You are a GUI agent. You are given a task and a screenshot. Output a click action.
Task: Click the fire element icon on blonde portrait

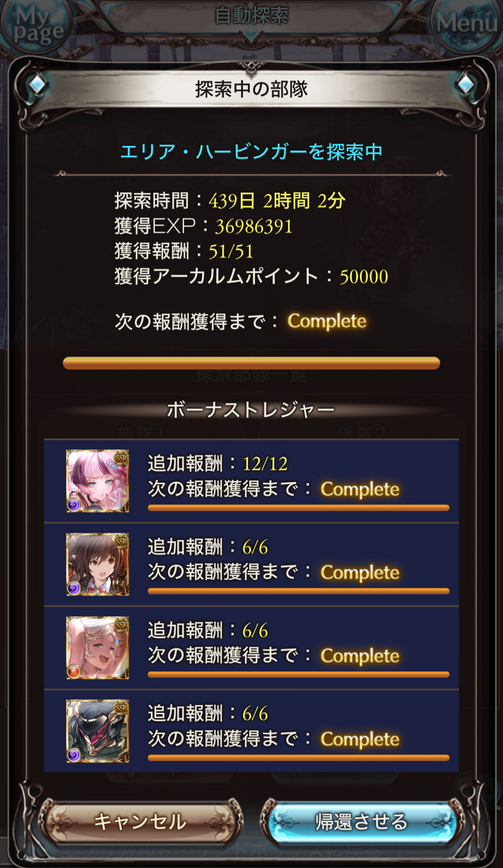point(74,671)
